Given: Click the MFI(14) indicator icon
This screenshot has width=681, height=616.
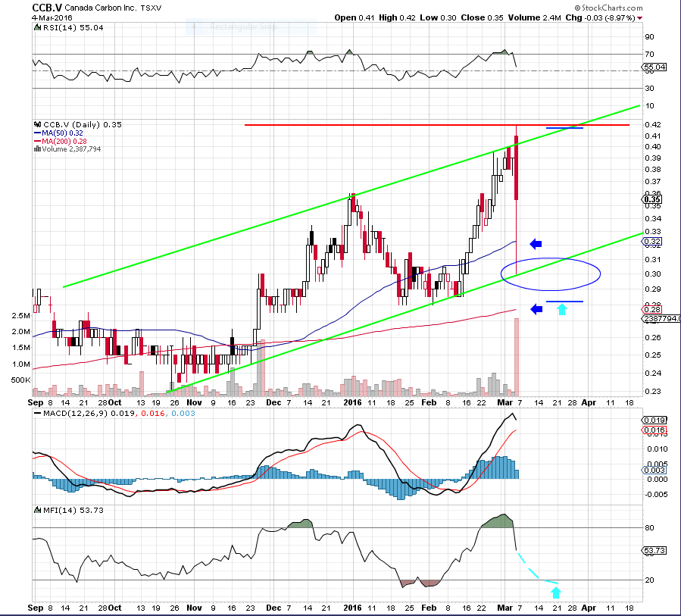Looking at the screenshot, I should pyautogui.click(x=38, y=510).
